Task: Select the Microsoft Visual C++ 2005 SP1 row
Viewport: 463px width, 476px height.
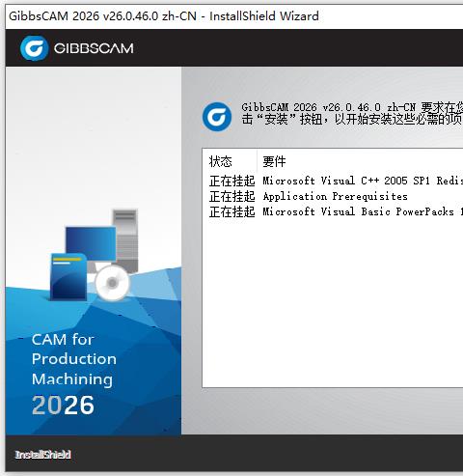Action: pos(333,181)
